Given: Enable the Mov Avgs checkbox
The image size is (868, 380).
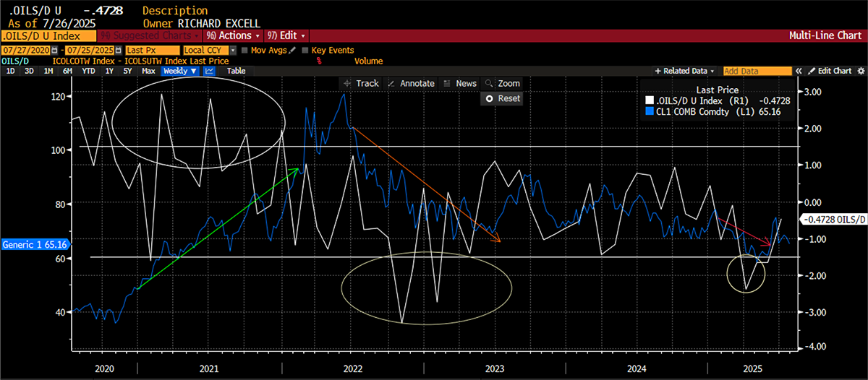Looking at the screenshot, I should (x=244, y=51).
